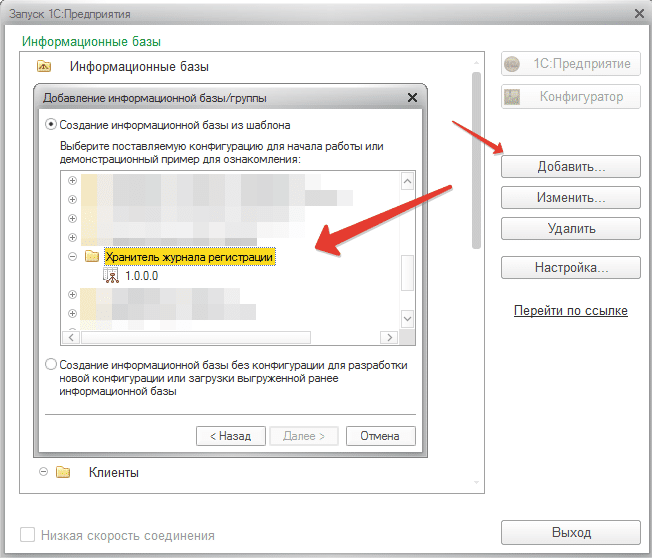Click the folder icon beside Хранитель журнала регистрации
Image resolution: width=652 pixels, height=558 pixels.
coord(92,257)
